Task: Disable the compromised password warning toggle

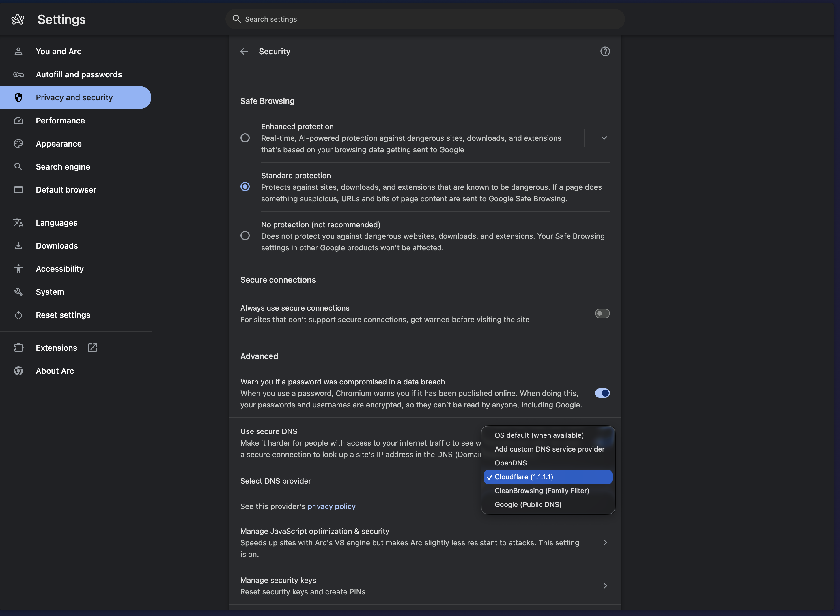Action: (x=602, y=393)
